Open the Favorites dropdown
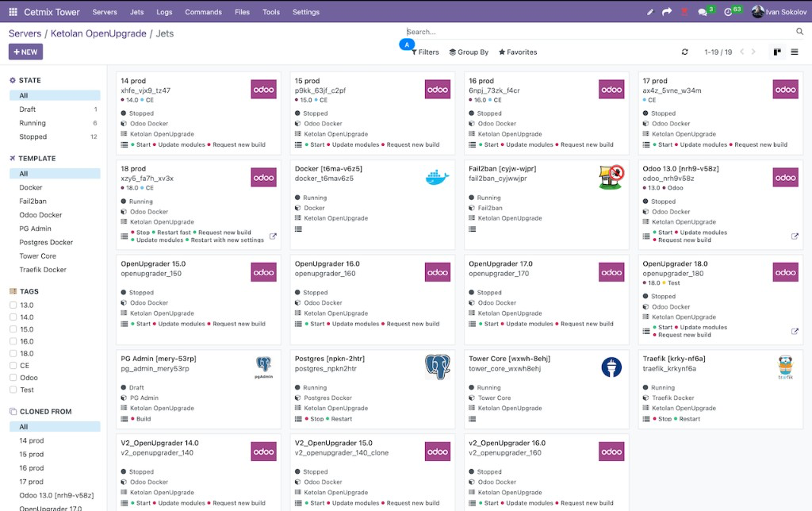812x511 pixels. tap(518, 52)
